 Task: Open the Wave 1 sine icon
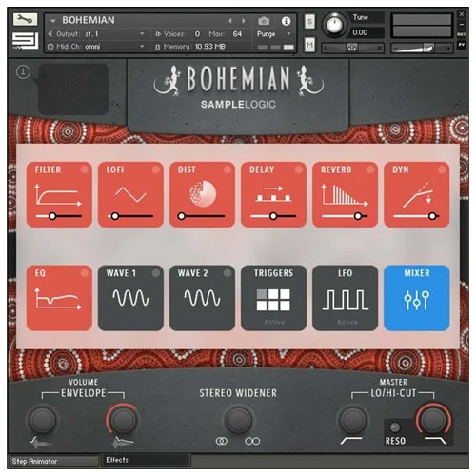130,298
